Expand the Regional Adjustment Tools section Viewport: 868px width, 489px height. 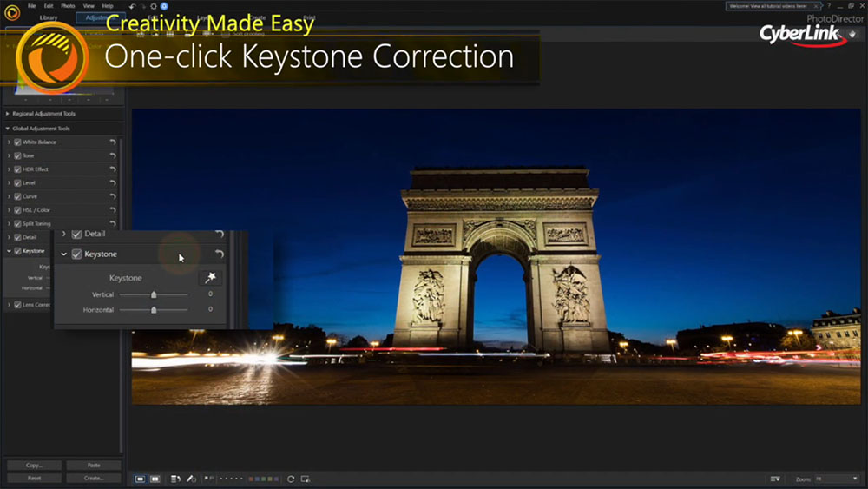(x=9, y=114)
